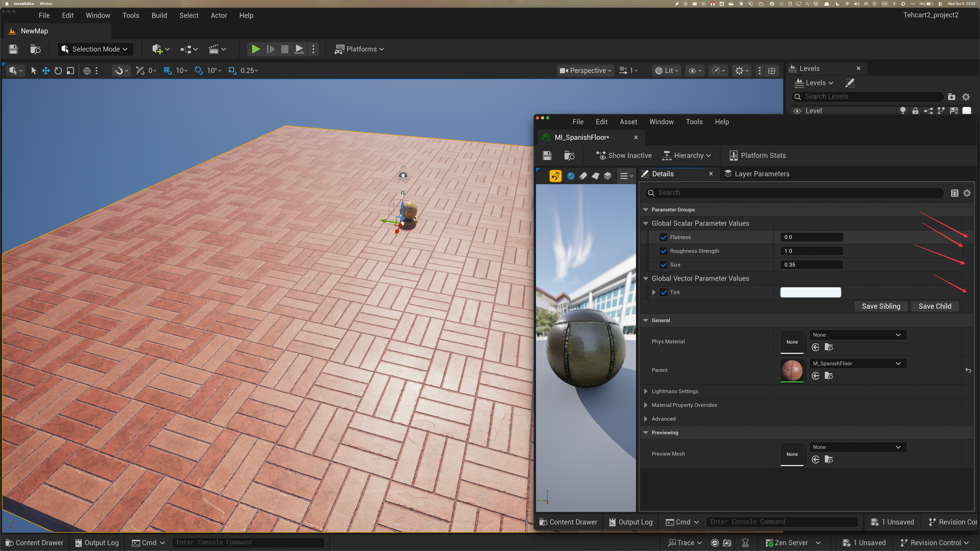The image size is (980, 551).
Task: Toggle visibility eye for the Level row
Action: point(797,111)
